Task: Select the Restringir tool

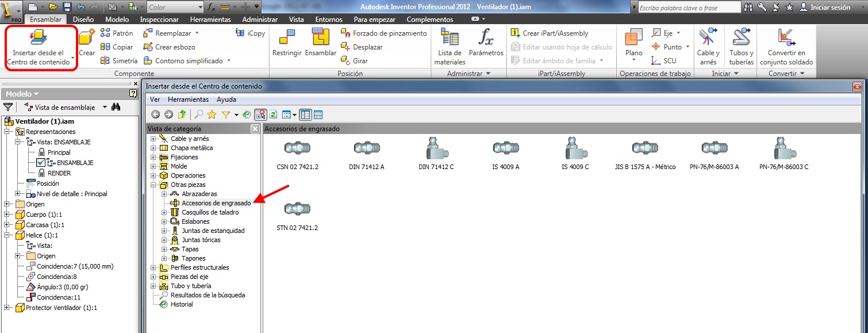Action: point(287,43)
